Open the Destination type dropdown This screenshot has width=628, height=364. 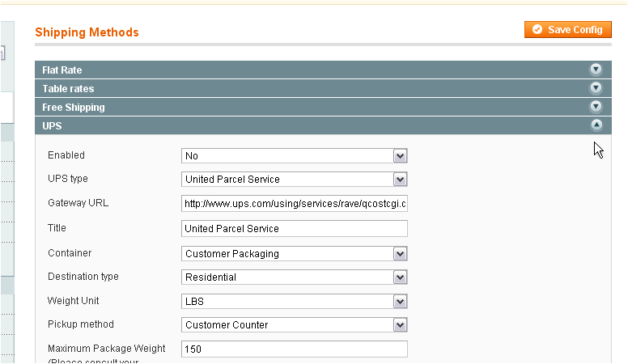[295, 277]
